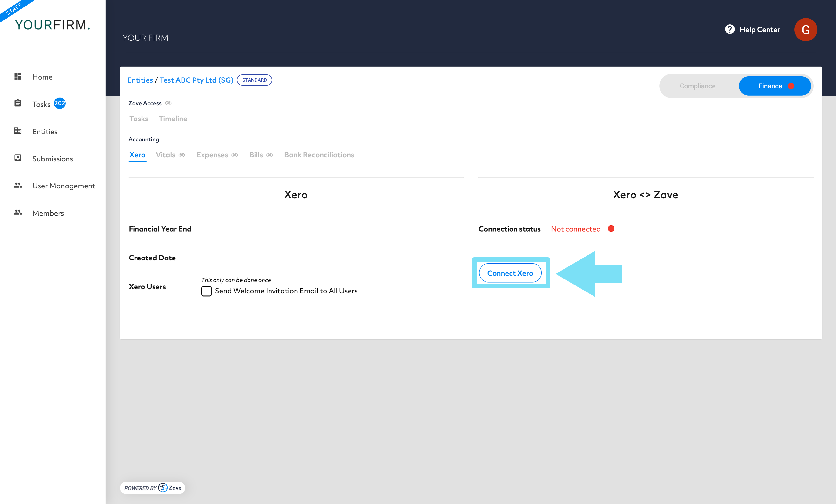Click the Financial Year End label
The width and height of the screenshot is (836, 504).
160,229
